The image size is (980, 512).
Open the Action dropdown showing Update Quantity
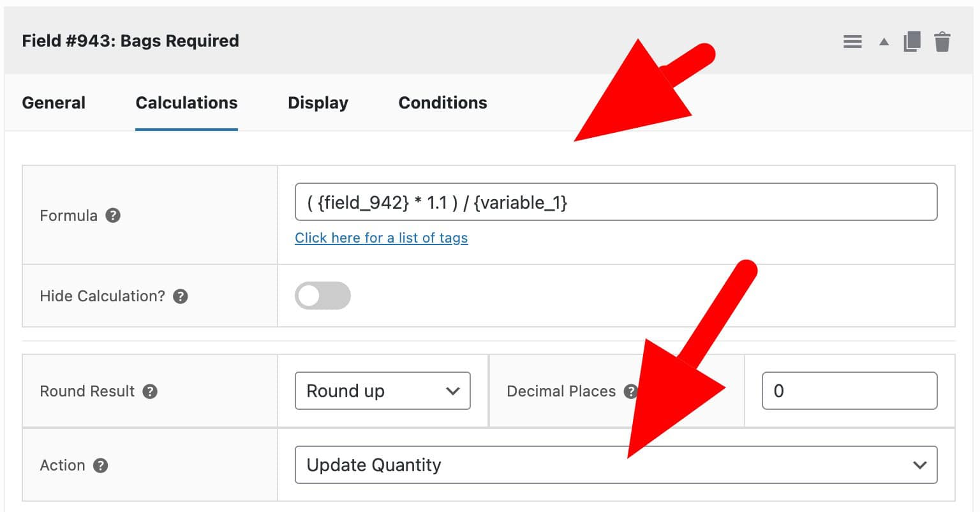[615, 465]
